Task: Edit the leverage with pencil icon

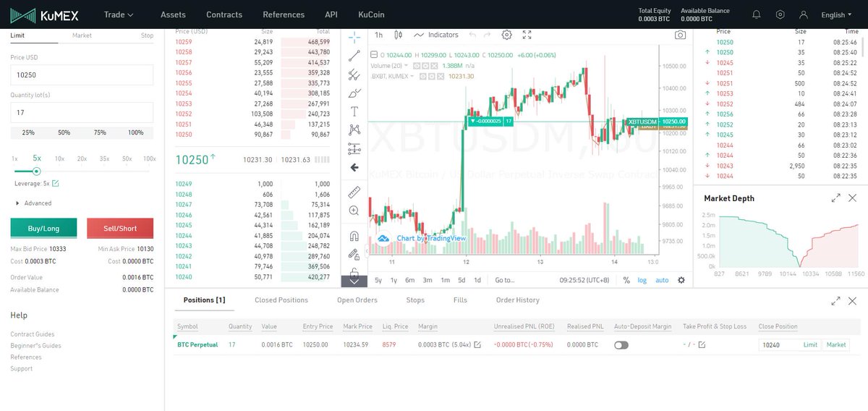Action: coord(55,184)
